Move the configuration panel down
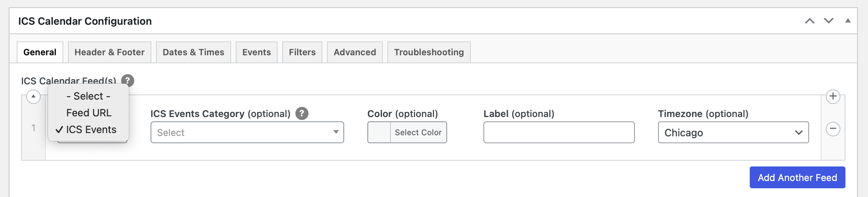The height and width of the screenshot is (197, 868). (x=829, y=21)
